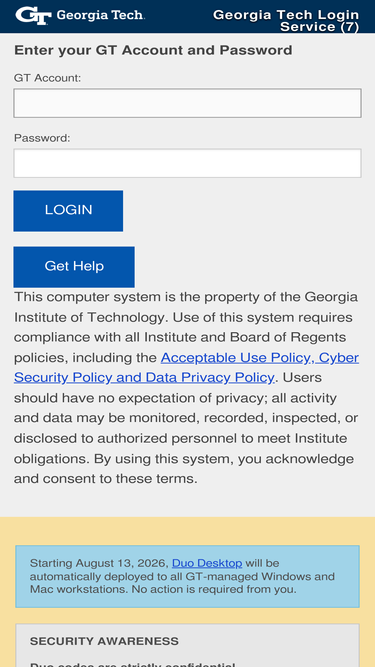Screen dimensions: 375x667
Task: Open the Duo Desktop link
Action: [207, 563]
